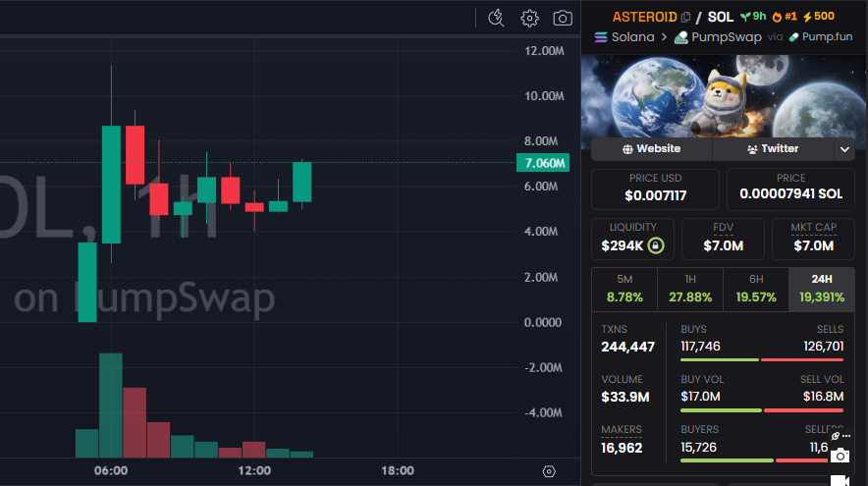Select the 5M timeframe tab
This screenshot has width=868, height=486.
coord(624,290)
